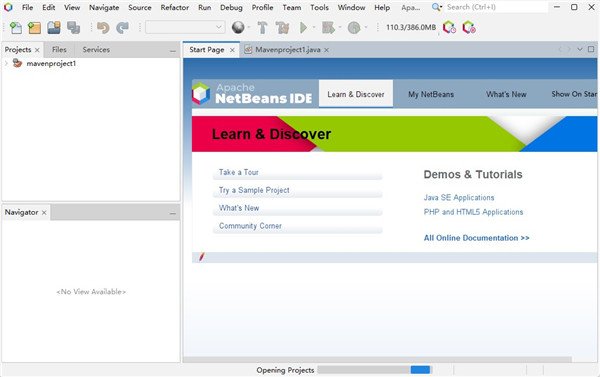
Task: Follow the Java SE Applications link
Action: click(459, 197)
